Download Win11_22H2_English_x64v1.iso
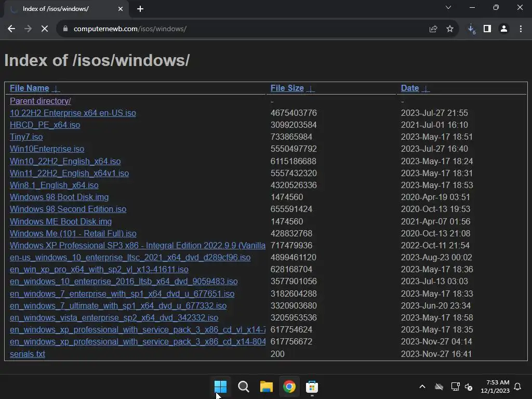Viewport: 532px width, 399px height. click(69, 174)
